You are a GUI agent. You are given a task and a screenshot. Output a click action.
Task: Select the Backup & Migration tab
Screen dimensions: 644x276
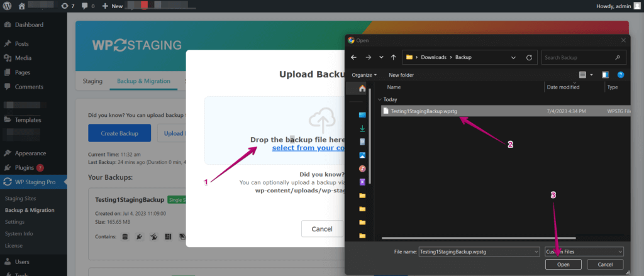pos(144,81)
